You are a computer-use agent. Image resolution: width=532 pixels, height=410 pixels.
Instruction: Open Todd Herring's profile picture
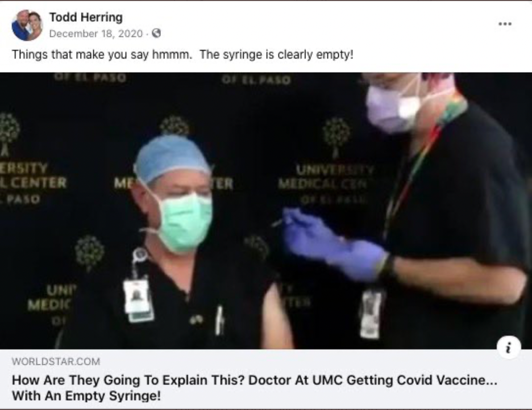[x=27, y=26]
